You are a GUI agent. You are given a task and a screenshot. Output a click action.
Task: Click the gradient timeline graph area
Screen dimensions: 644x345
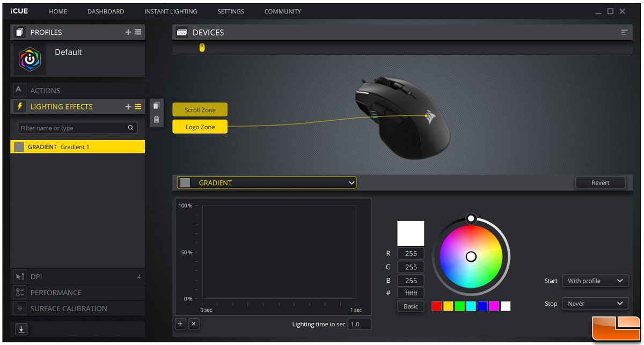point(279,252)
